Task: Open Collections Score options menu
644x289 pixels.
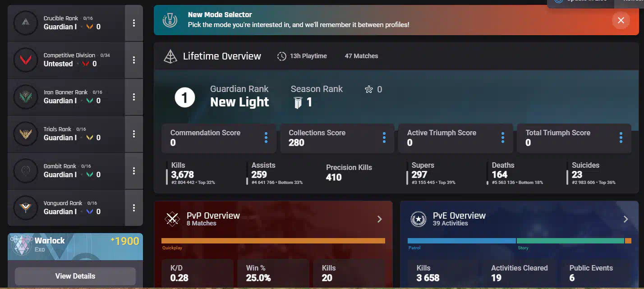Action: coord(384,138)
